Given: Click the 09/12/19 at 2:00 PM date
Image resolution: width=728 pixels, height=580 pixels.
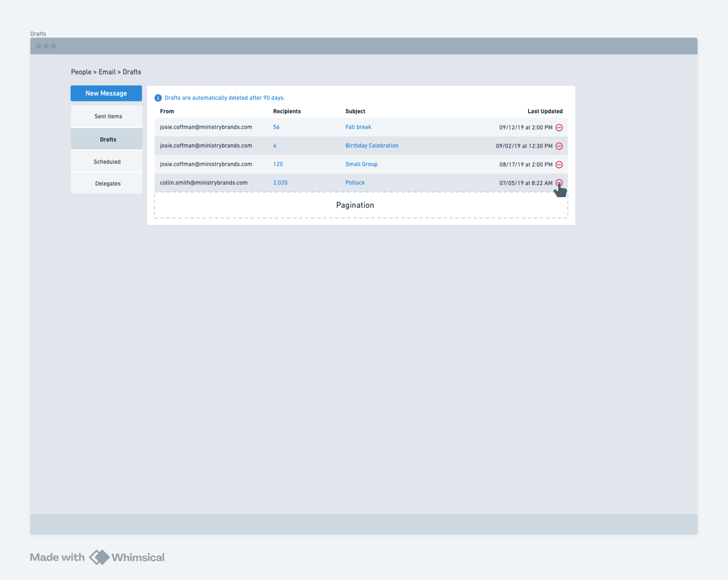Looking at the screenshot, I should tap(526, 127).
